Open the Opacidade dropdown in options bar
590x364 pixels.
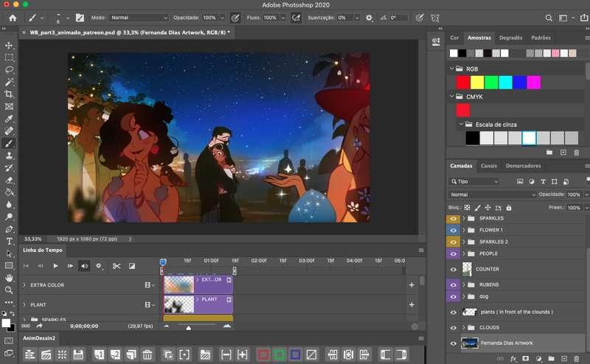tap(222, 18)
